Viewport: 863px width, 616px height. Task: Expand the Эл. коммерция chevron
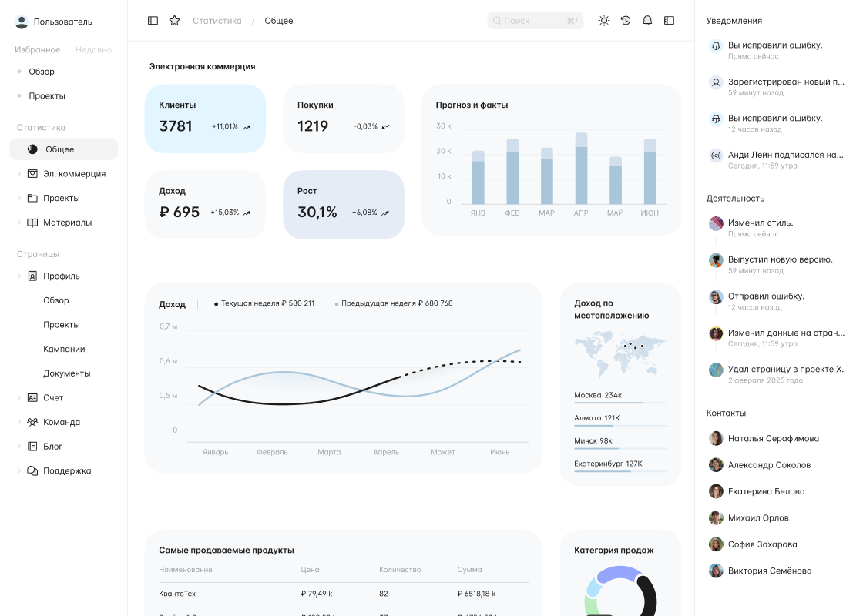pyautogui.click(x=19, y=174)
